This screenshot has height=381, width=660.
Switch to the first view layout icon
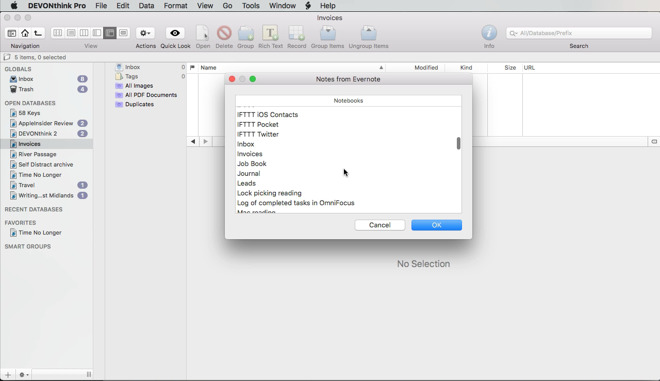point(58,33)
